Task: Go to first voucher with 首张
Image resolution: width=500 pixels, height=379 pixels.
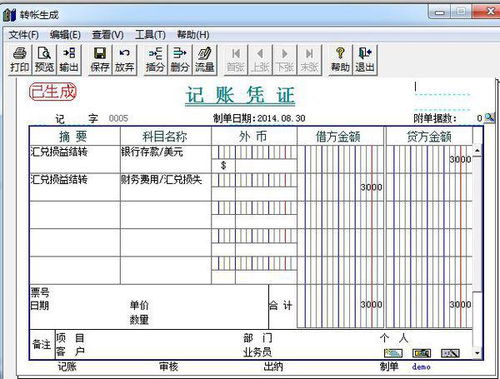Action: click(236, 60)
